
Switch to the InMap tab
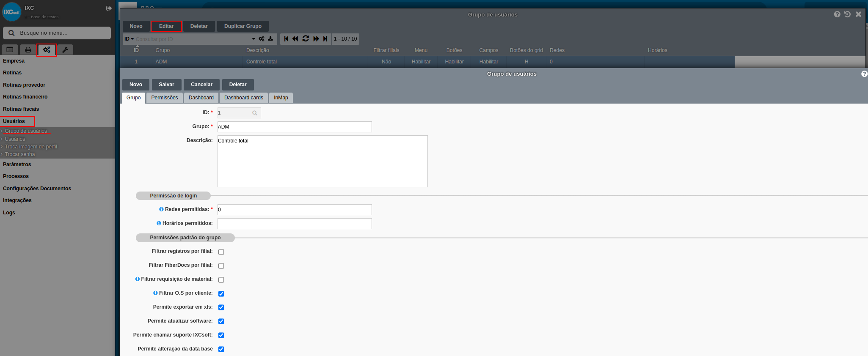[281, 98]
